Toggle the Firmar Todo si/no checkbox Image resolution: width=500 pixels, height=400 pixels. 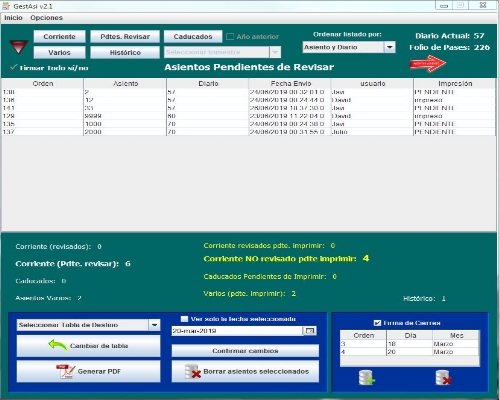tap(13, 68)
